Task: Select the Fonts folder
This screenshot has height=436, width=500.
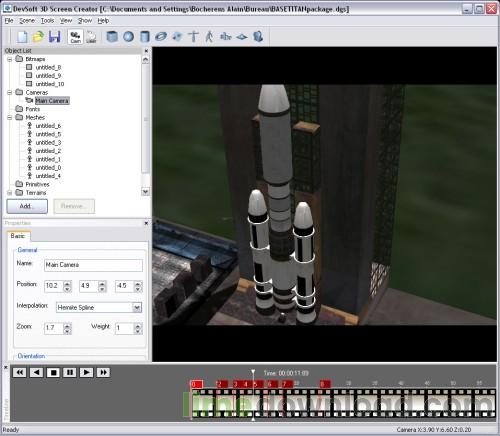Action: (x=32, y=109)
